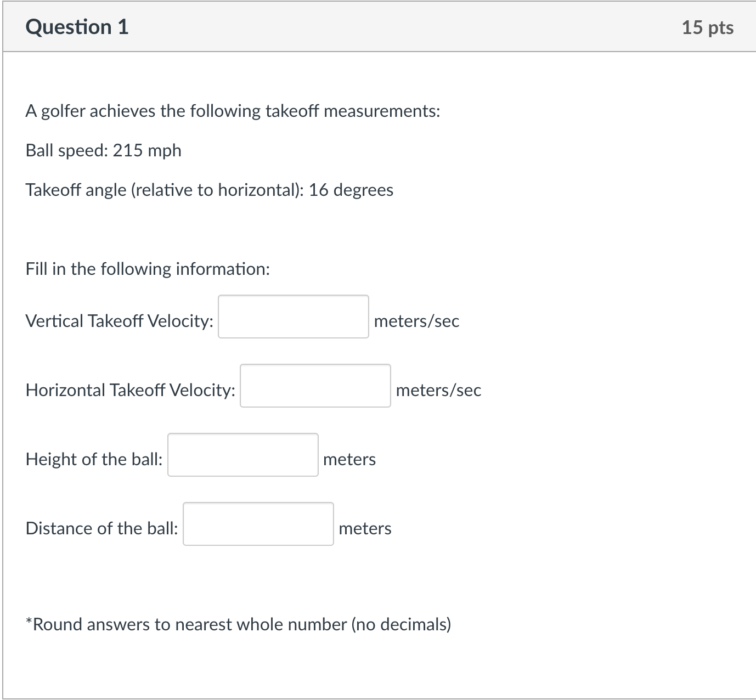Click the Horizontal Takeoff Velocity input field
This screenshot has width=756, height=700.
(314, 386)
